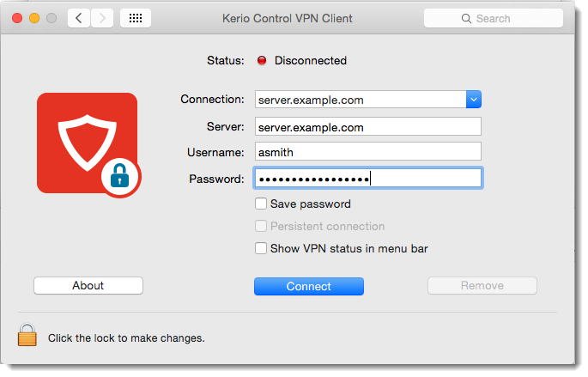This screenshot has height=377, width=588.
Task: Enable Show VPN status in menu bar
Action: pos(261,249)
